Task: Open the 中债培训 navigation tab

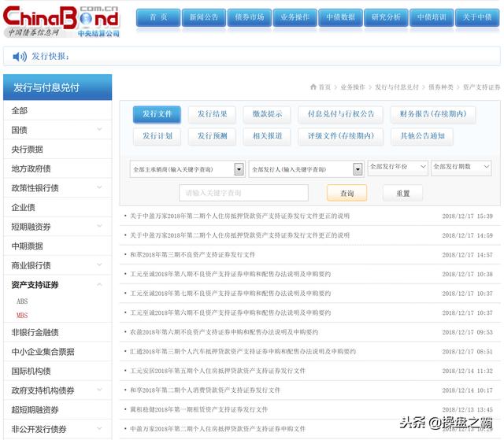Action: [432, 17]
